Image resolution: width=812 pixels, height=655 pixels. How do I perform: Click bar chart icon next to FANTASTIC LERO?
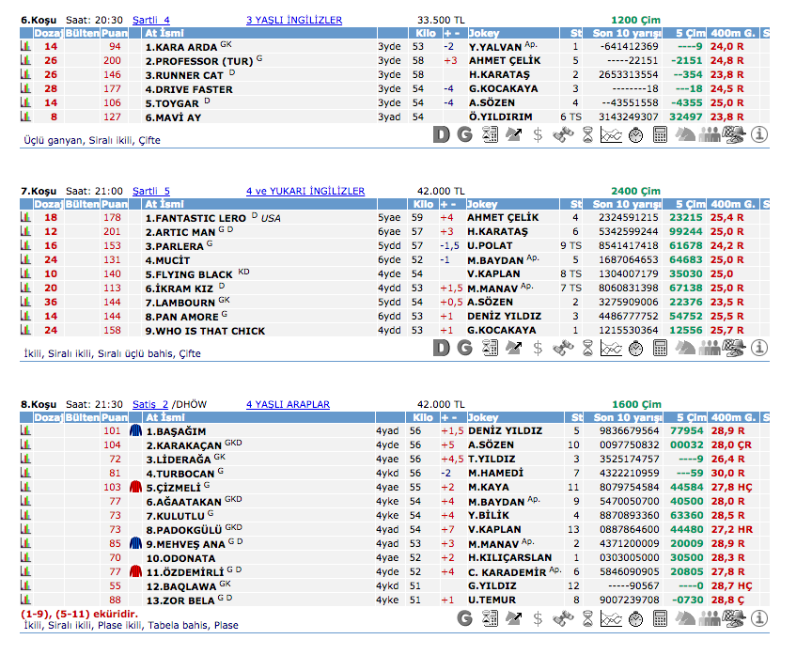point(26,217)
